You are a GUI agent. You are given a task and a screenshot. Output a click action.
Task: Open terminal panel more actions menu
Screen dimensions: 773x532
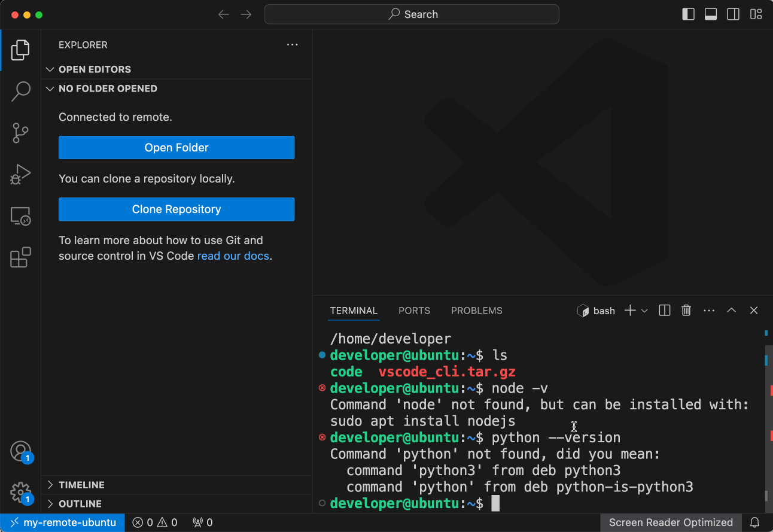[x=709, y=310]
